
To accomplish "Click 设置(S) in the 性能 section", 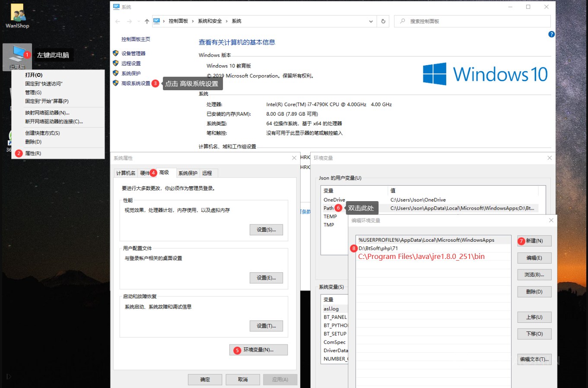I will (x=266, y=230).
